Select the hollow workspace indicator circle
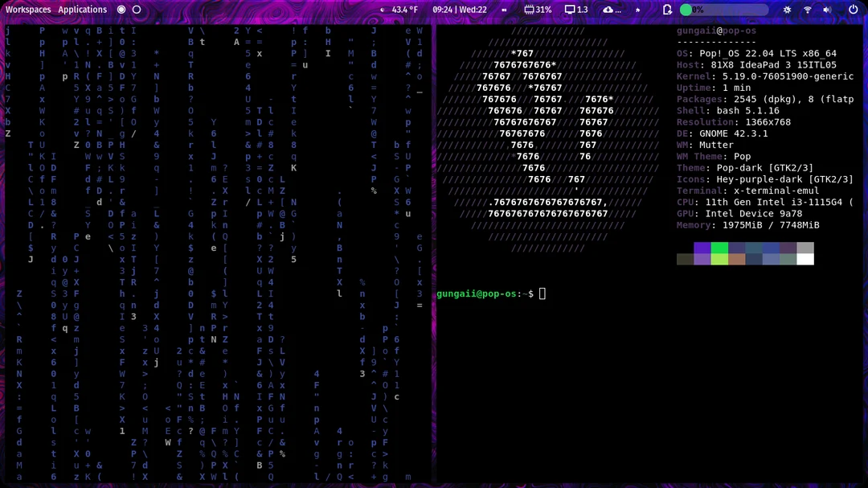 pos(508,9)
